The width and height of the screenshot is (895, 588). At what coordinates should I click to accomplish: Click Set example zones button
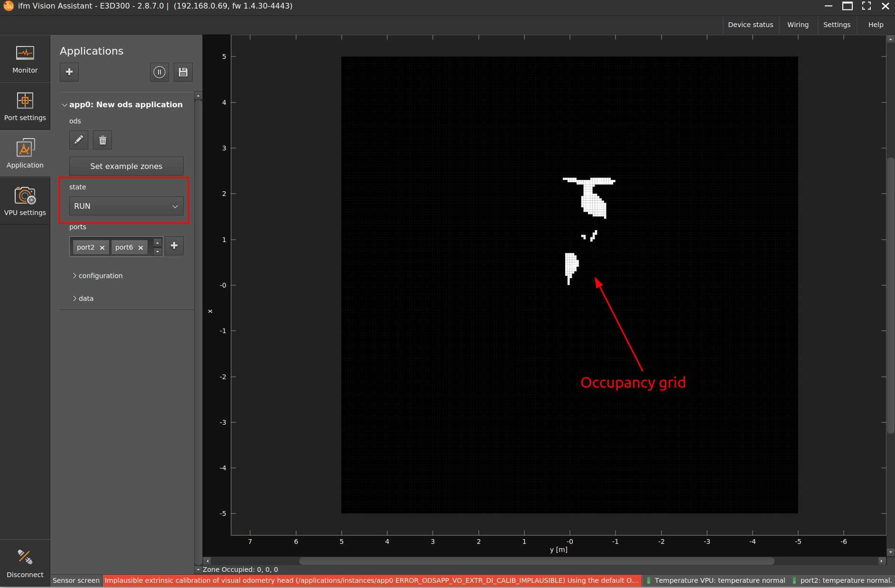[x=126, y=166]
